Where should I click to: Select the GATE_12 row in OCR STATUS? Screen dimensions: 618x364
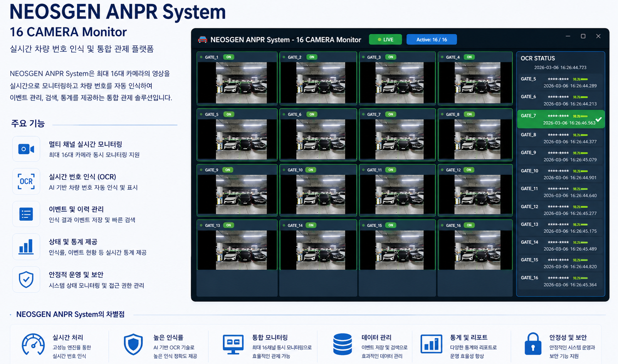560,210
